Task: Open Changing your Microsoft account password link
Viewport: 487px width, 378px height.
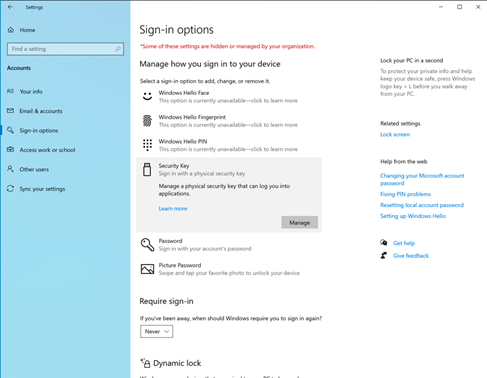Action: click(422, 179)
